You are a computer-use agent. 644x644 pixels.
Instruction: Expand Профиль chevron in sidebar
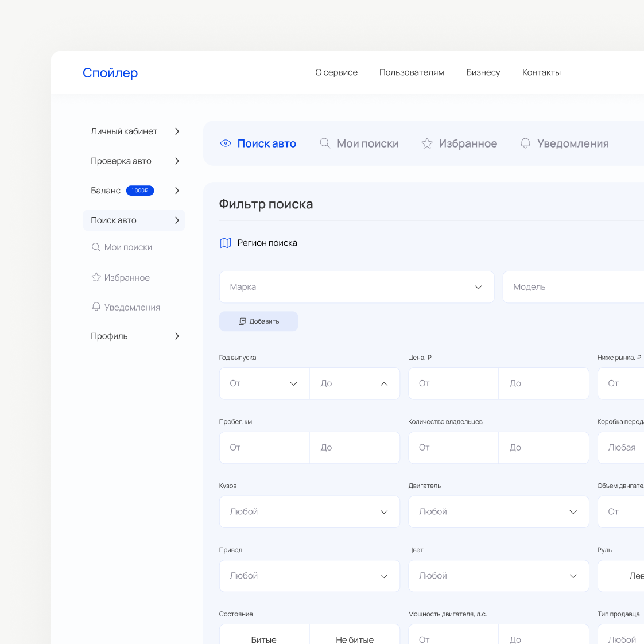click(x=177, y=336)
